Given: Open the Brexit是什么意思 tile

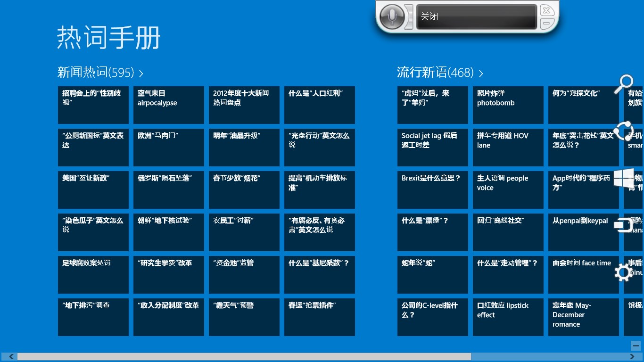Looking at the screenshot, I should point(432,189).
